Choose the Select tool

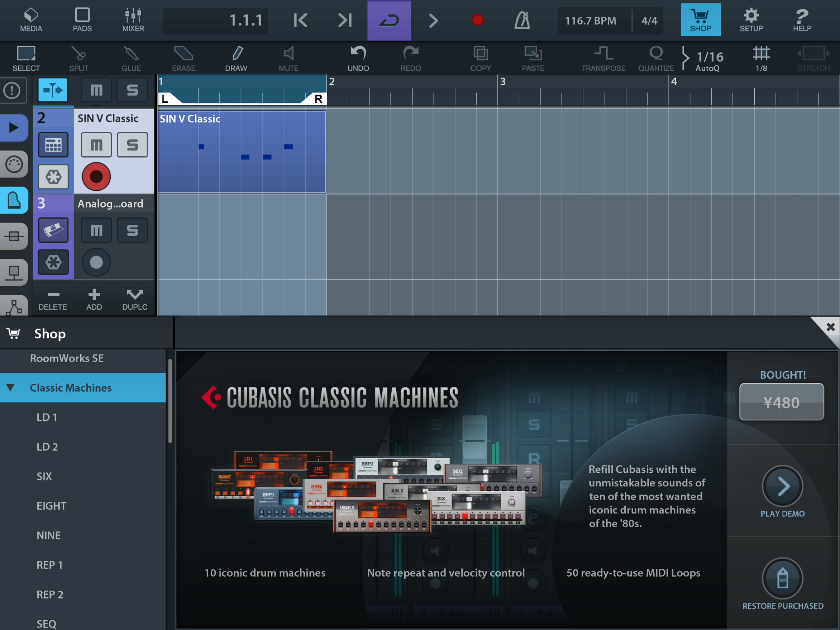[26, 59]
